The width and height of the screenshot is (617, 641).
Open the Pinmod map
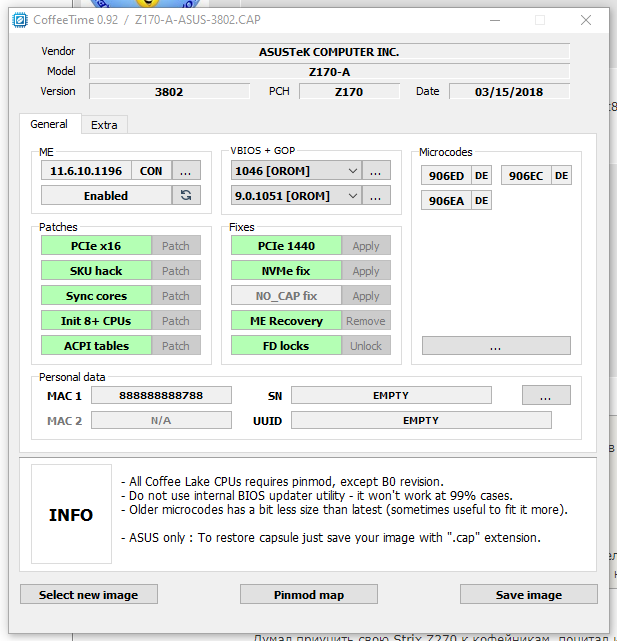pos(309,594)
